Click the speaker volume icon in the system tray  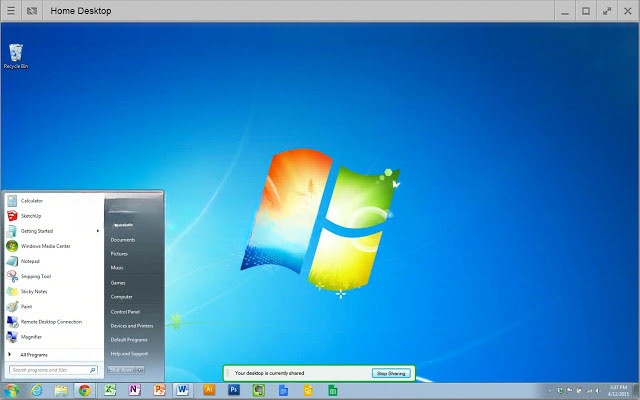(x=598, y=391)
